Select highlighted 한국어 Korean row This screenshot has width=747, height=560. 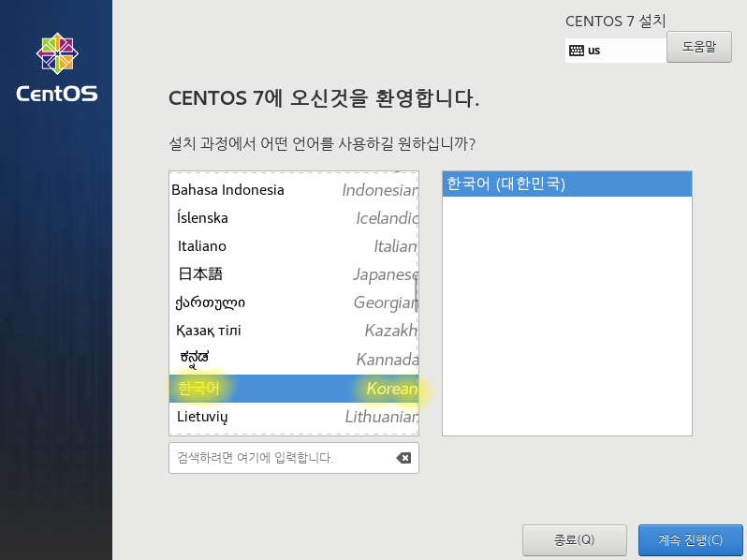[x=294, y=389]
